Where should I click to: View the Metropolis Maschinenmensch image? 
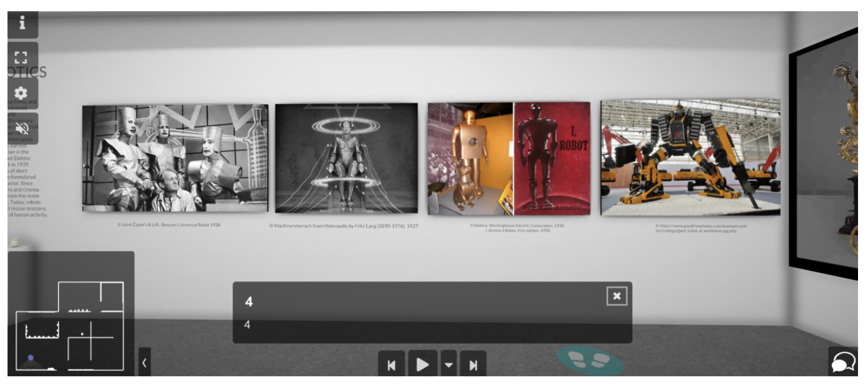[x=347, y=158]
